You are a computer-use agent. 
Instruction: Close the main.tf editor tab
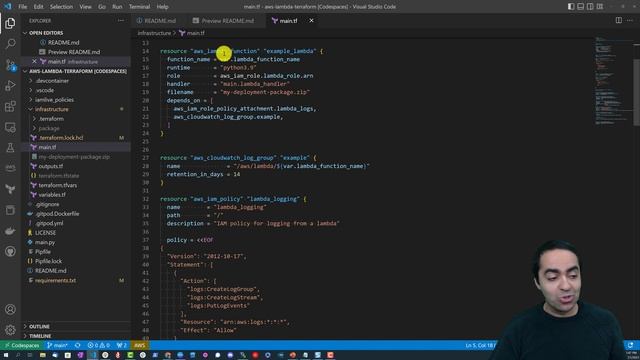point(311,20)
